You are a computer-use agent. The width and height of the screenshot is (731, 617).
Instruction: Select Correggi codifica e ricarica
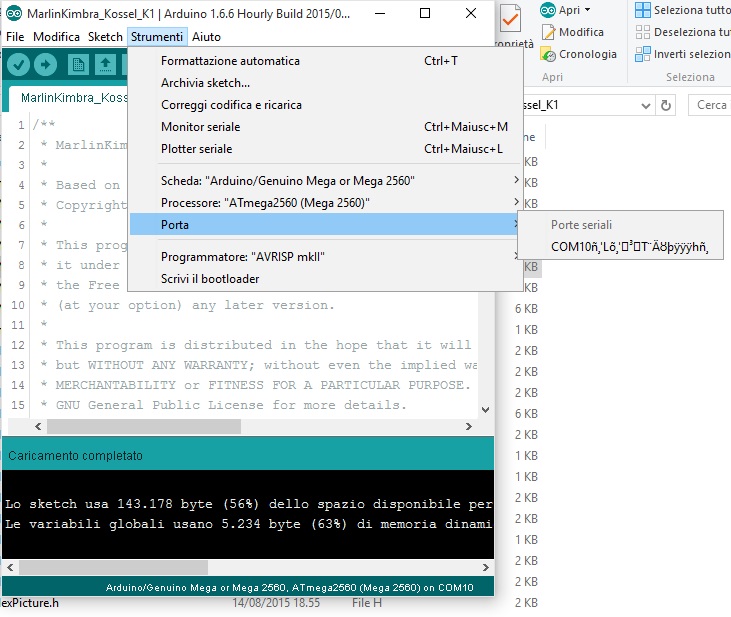pos(325,105)
